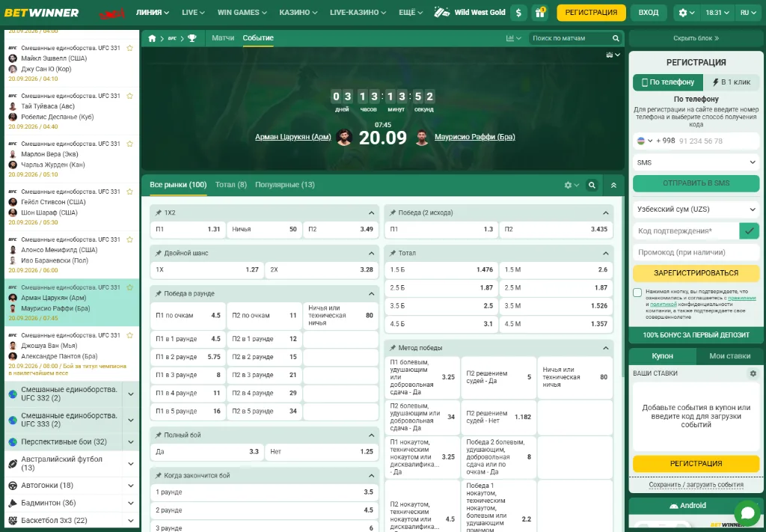Switch to the Тотал (8) tab
Screen dimensions: 766x532
[x=231, y=185]
